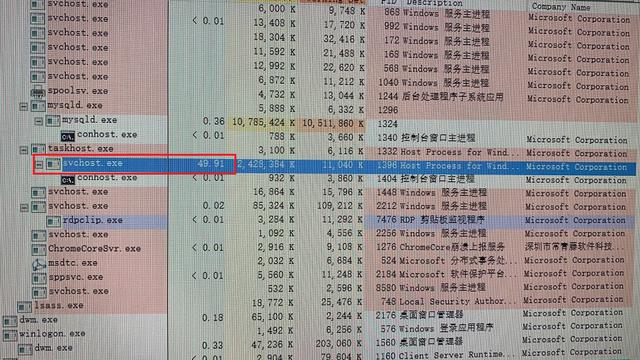
Task: Sort by the Company Name column header
Action: 561,7
